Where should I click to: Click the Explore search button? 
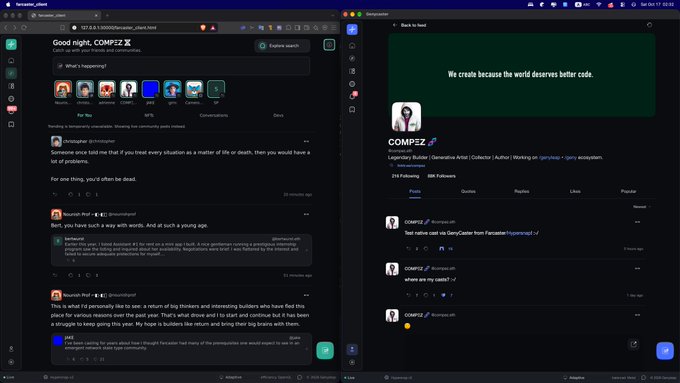[282, 46]
